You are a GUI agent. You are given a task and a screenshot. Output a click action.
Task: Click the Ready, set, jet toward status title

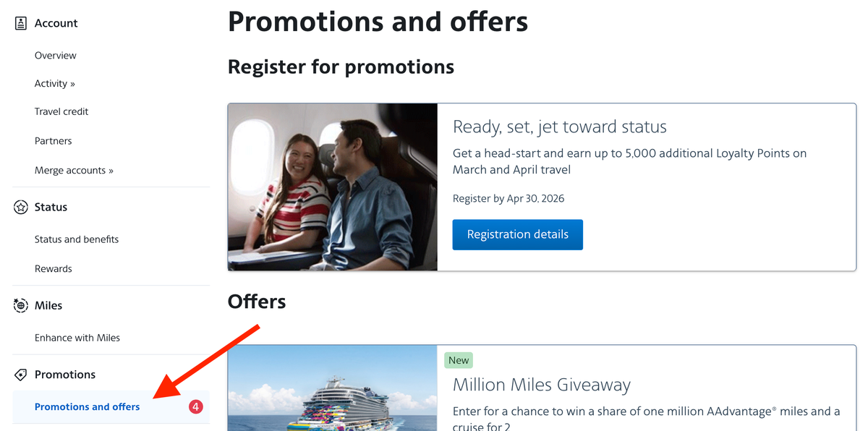[559, 126]
